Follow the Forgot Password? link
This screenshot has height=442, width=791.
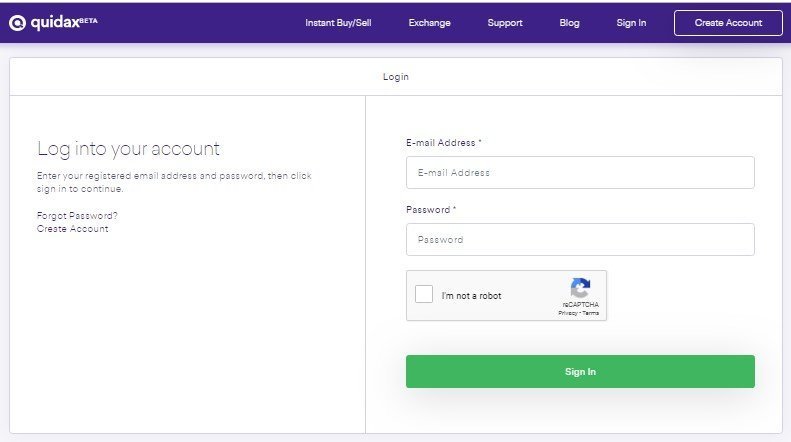click(77, 215)
